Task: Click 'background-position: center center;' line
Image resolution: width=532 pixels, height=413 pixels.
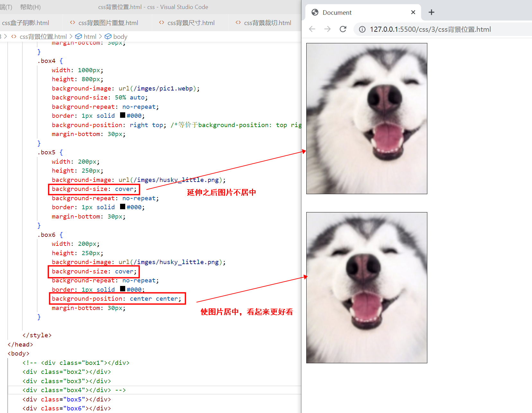Action: [x=117, y=299]
